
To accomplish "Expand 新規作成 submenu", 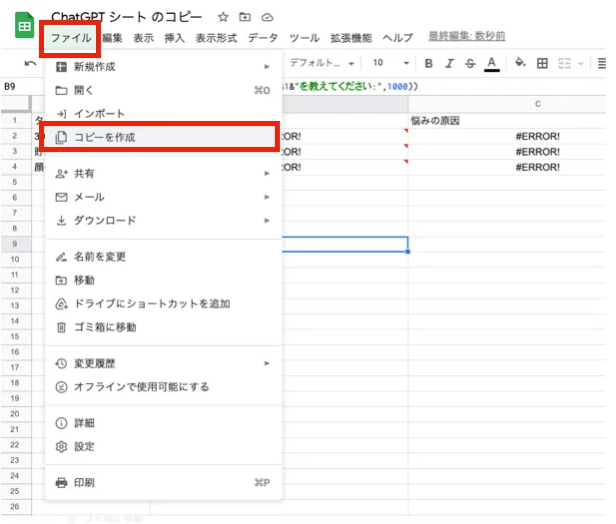I will (x=163, y=67).
